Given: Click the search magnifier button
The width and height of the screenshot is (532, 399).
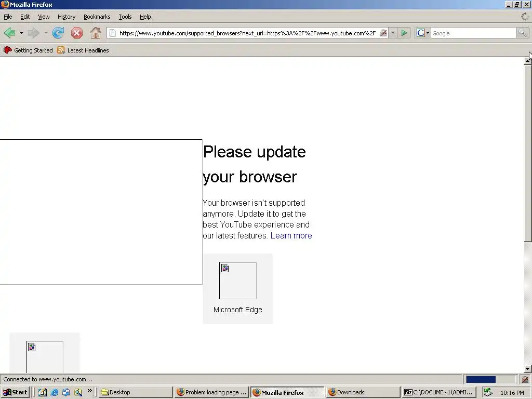Looking at the screenshot, I should [x=522, y=33].
